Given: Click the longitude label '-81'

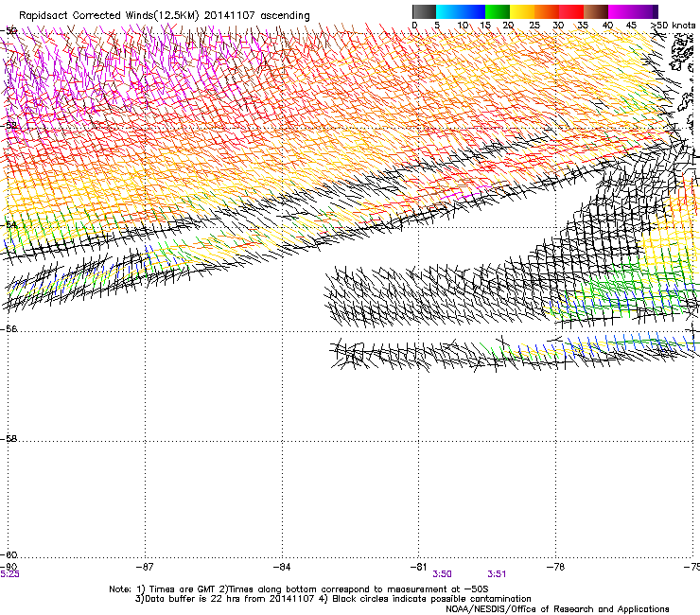Looking at the screenshot, I should click(418, 567).
